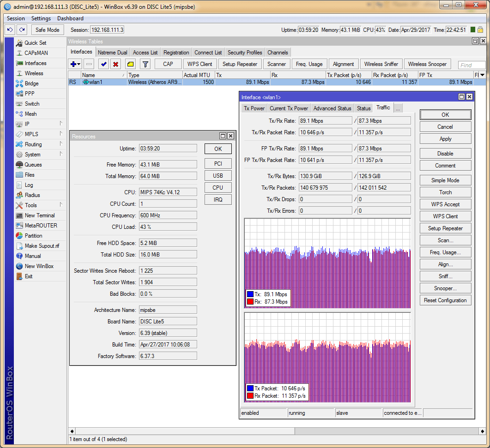This screenshot has width=490, height=448.
Task: Show more tabs via the ellipsis tab
Action: point(397,108)
